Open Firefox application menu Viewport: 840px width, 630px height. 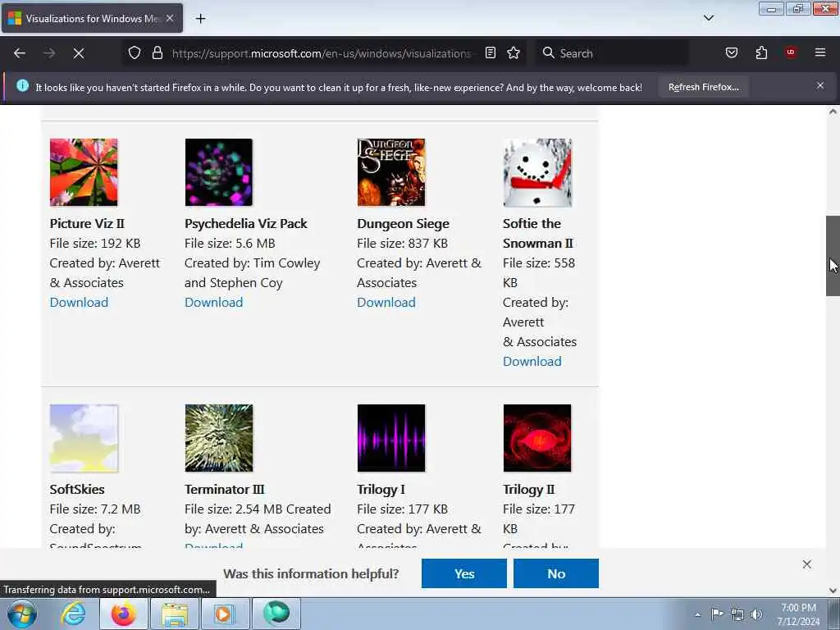(x=820, y=53)
